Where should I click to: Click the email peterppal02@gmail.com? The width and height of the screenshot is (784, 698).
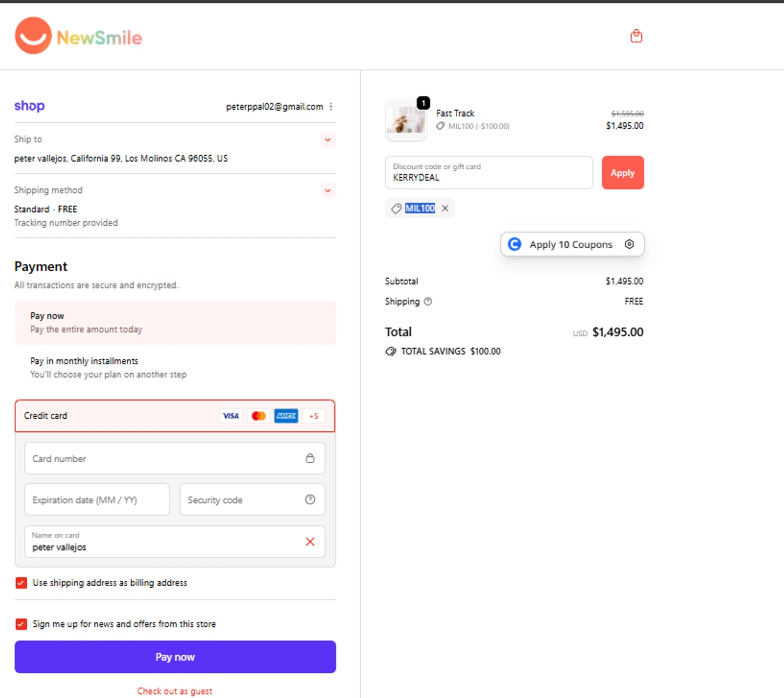(x=274, y=107)
